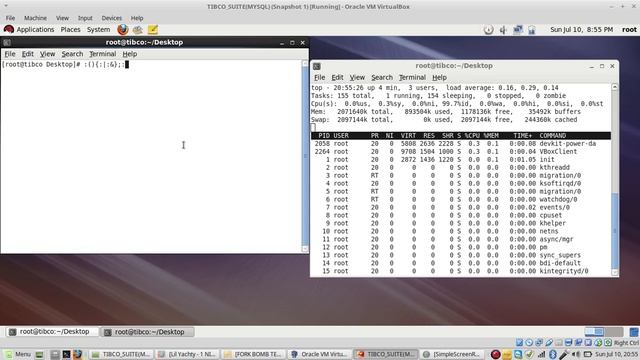Click the host file manager launcher icon
Screen dimensions: 640x360
55,354
